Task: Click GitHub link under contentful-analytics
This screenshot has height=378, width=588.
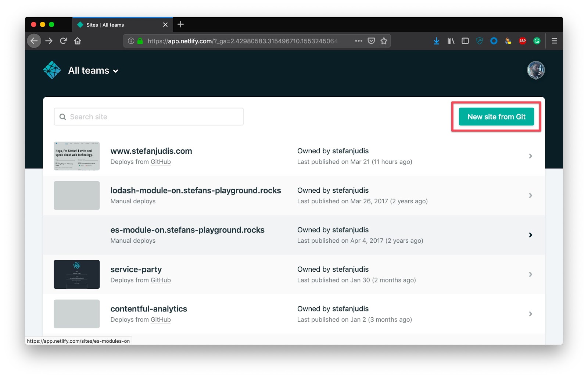Action: point(161,320)
